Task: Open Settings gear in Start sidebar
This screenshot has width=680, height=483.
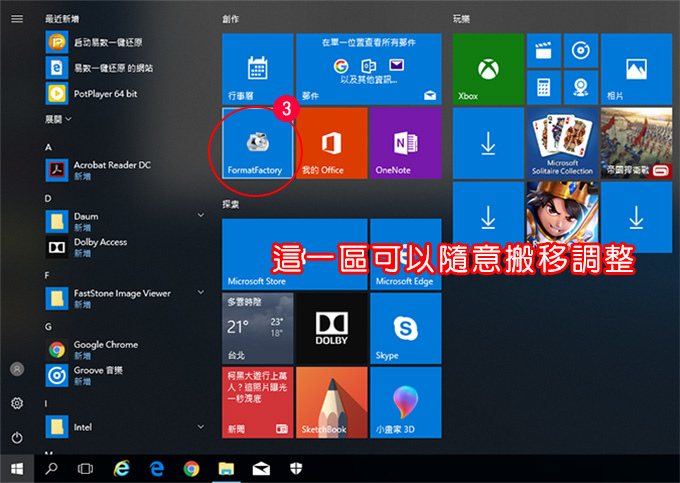Action: pos(17,403)
